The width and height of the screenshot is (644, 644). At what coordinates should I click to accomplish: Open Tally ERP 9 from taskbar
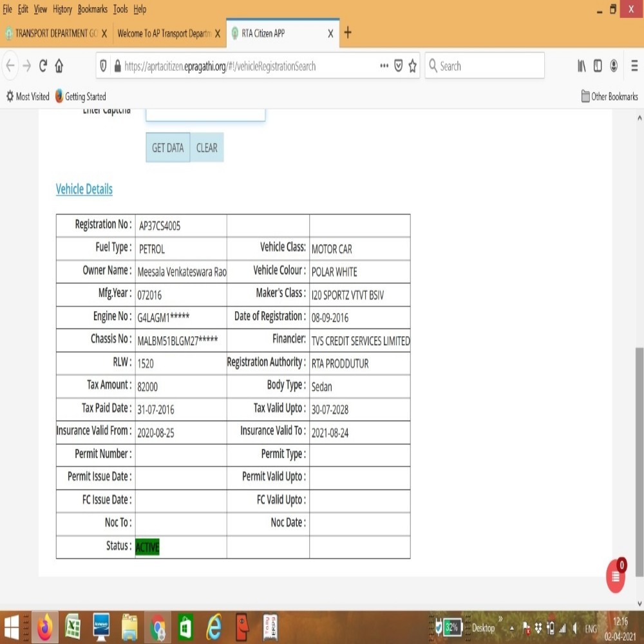pos(270,627)
